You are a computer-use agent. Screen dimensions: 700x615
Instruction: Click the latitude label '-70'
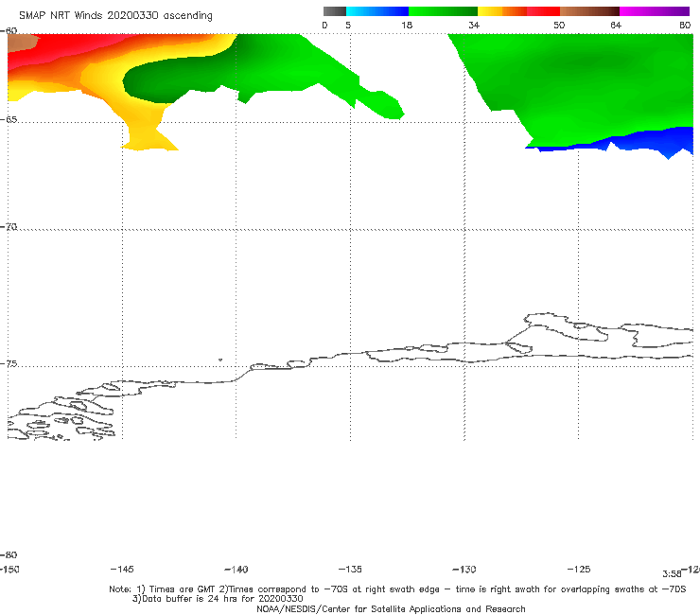[x=9, y=227]
